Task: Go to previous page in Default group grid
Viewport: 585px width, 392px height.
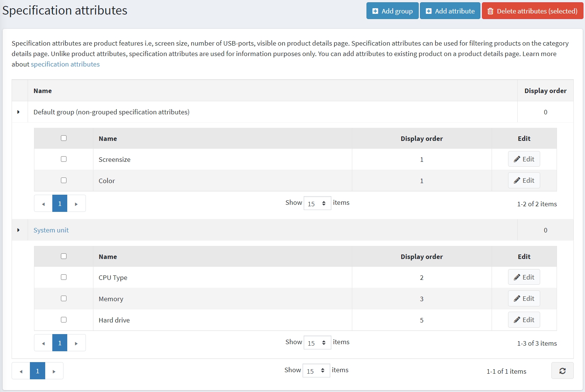Action: click(x=43, y=204)
